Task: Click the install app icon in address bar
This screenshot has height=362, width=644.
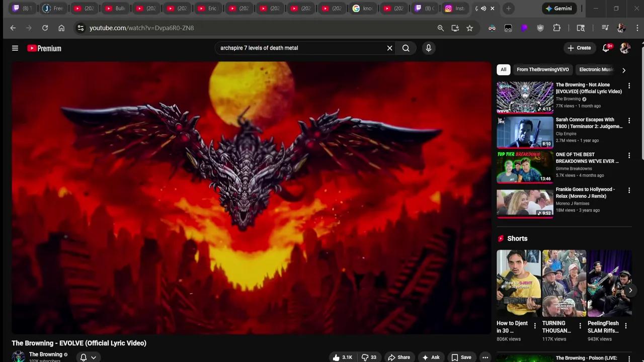Action: click(455, 28)
